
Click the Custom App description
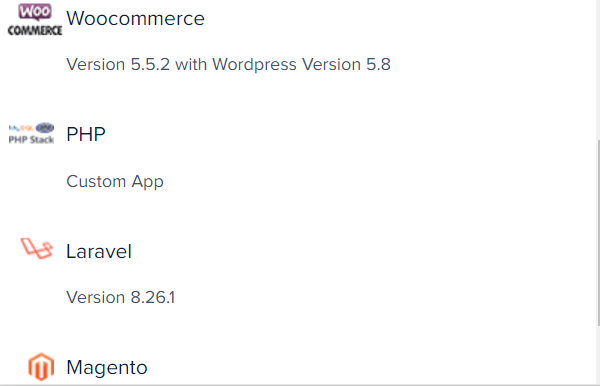point(115,181)
